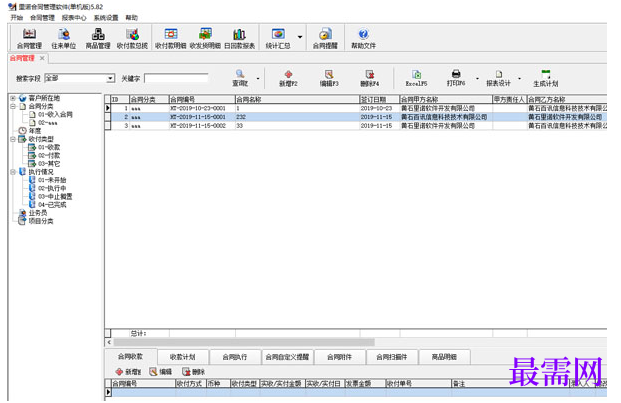Click into the 关键字 search field
621x403 pixels.
[176, 78]
